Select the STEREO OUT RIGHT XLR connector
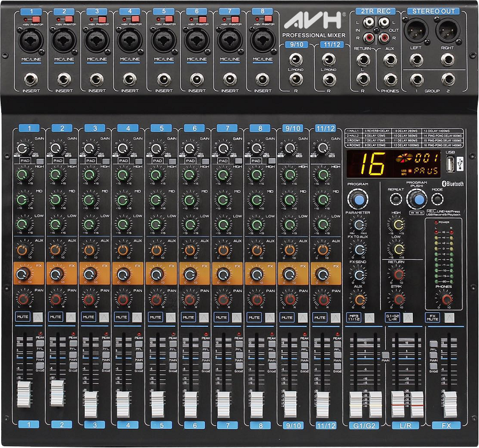 coord(448,30)
